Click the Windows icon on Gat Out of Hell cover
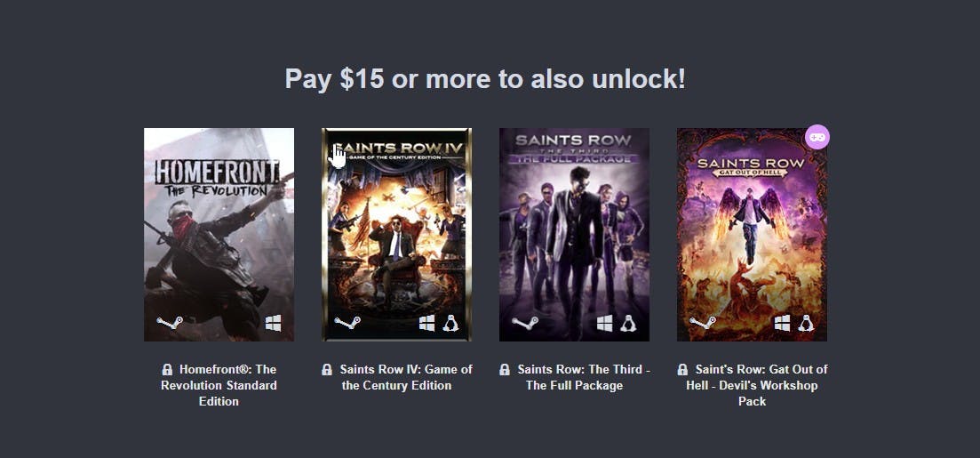Image resolution: width=980 pixels, height=458 pixels. point(782,323)
